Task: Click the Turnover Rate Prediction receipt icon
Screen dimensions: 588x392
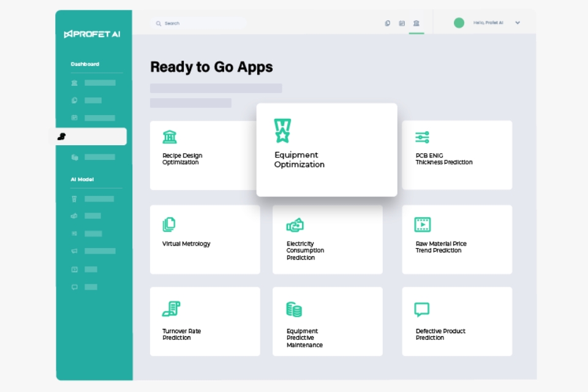Action: (x=171, y=309)
